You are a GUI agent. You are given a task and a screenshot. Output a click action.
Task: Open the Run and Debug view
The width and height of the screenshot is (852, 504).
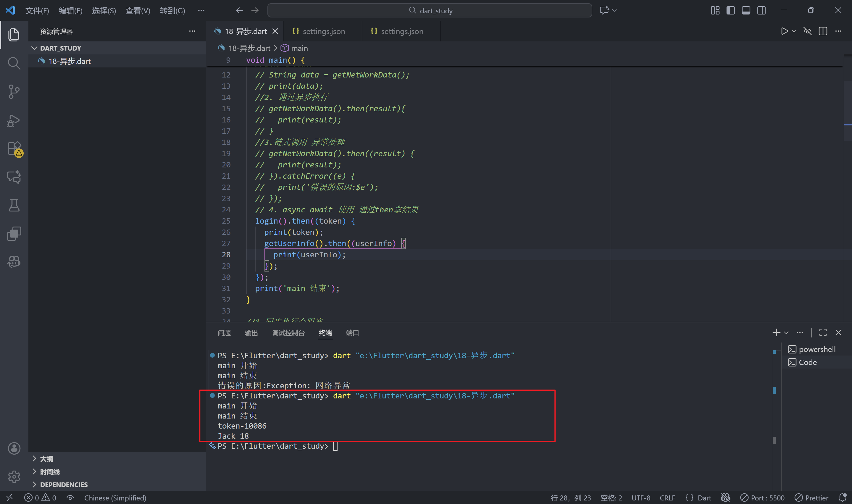[14, 121]
